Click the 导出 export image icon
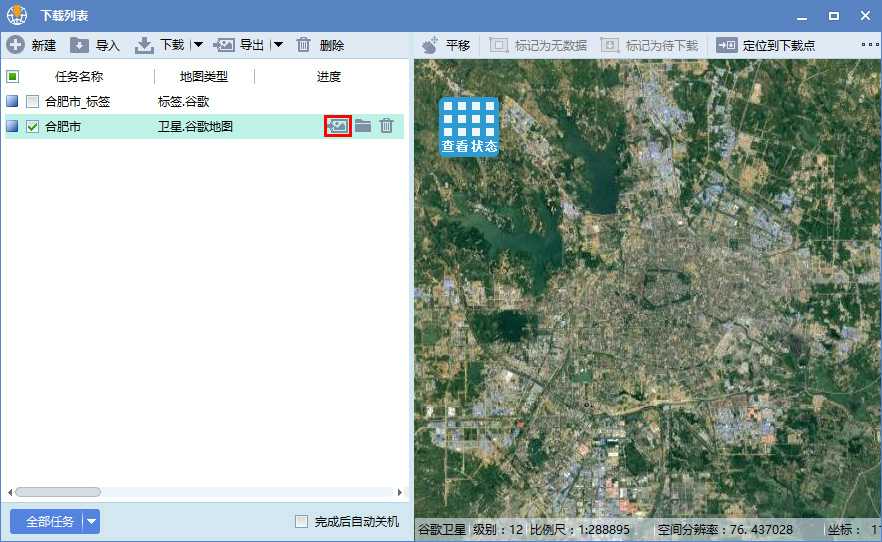Image resolution: width=882 pixels, height=542 pixels. (223, 45)
